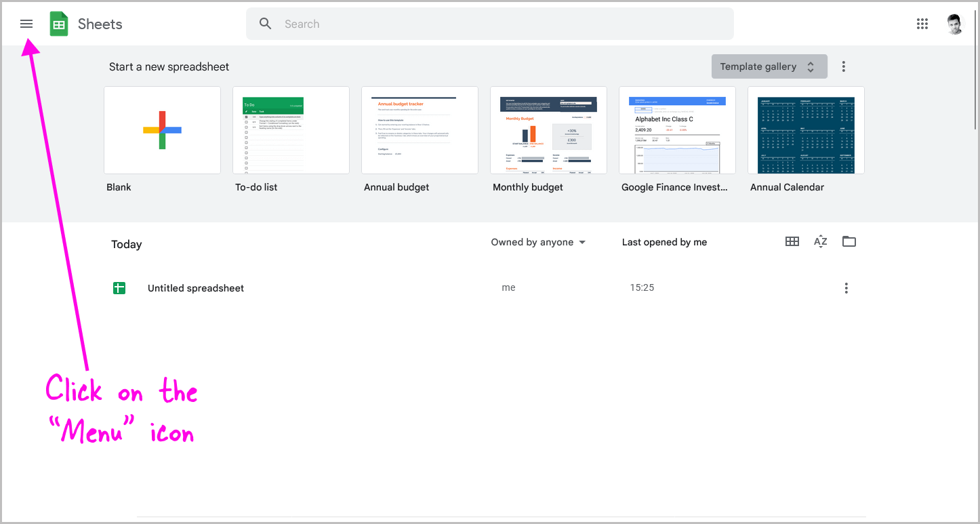
Task: Open the file picker folder icon
Action: coord(849,241)
